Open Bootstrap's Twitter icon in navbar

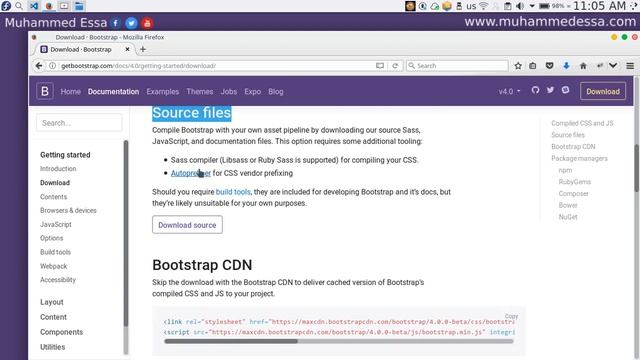550,90
